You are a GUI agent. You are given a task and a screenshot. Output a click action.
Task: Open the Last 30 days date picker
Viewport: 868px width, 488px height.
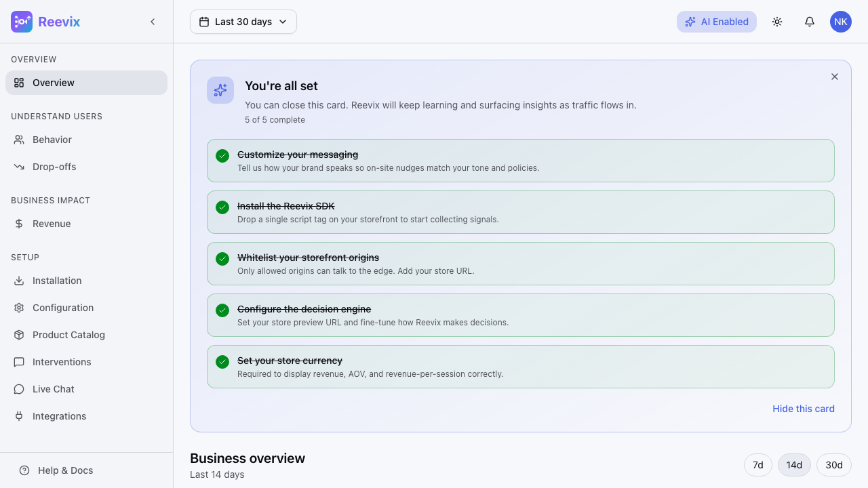[x=243, y=22]
